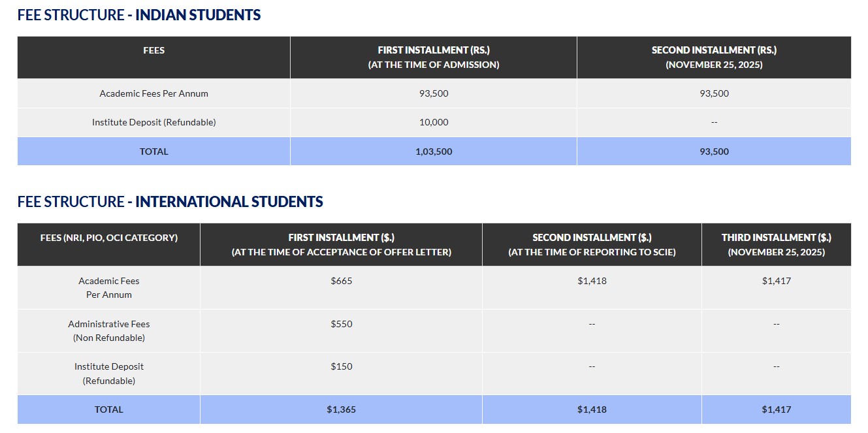
Task: Click the $1,417 amount in the Total row
Action: (776, 409)
